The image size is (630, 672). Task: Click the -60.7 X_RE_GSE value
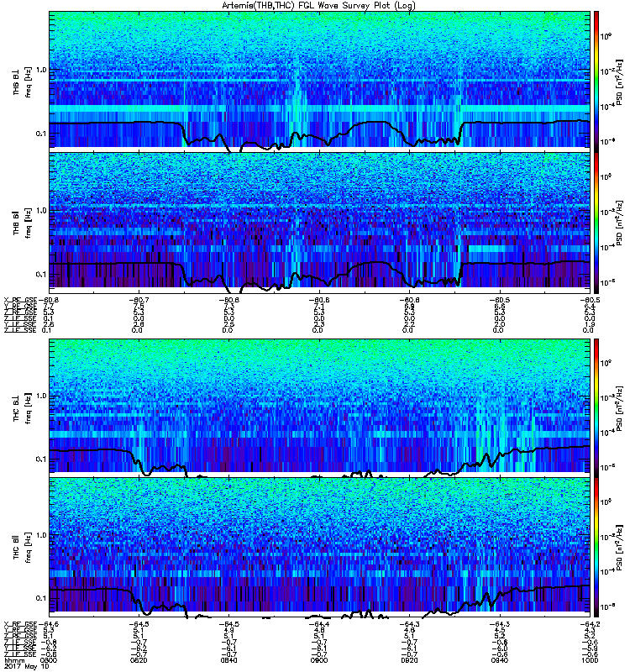point(139,300)
